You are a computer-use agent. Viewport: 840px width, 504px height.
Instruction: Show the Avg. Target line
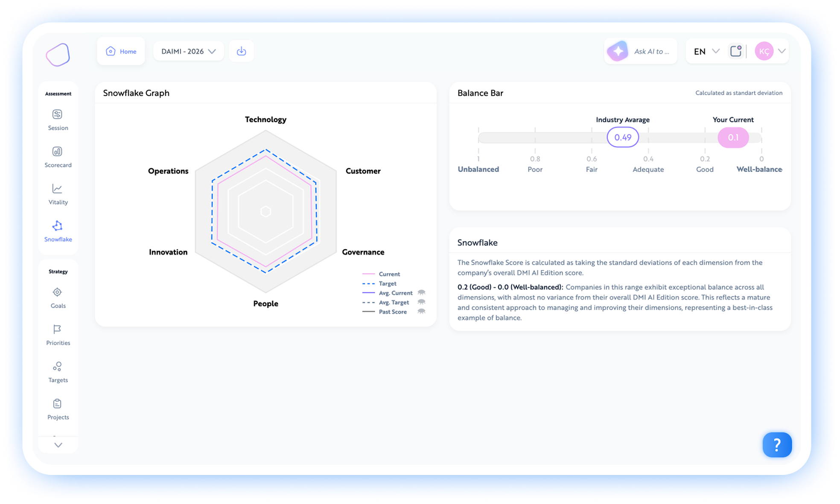(421, 302)
